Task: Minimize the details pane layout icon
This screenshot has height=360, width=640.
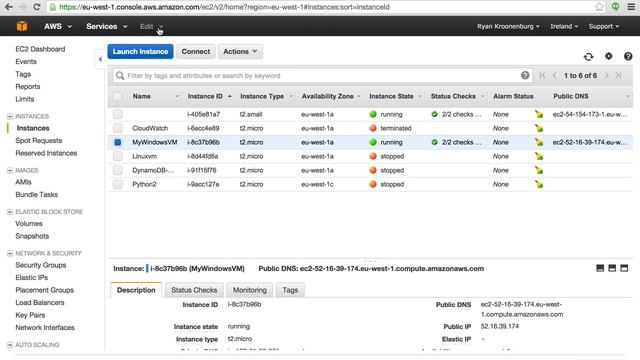Action: click(600, 268)
